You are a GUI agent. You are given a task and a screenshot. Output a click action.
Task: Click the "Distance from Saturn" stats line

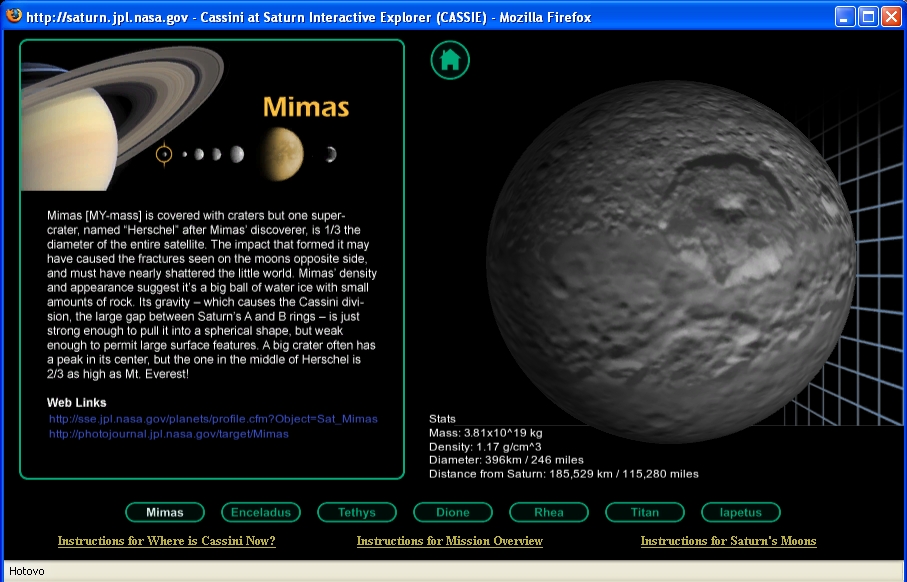pos(564,474)
